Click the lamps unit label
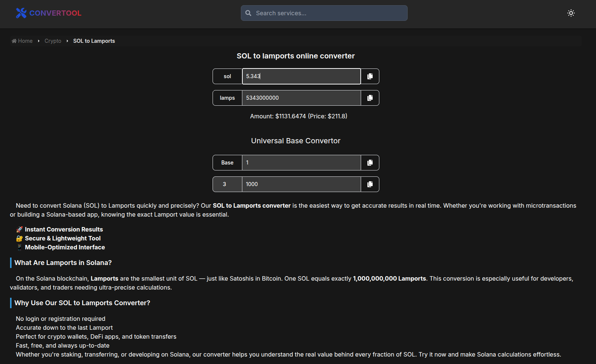 (227, 98)
